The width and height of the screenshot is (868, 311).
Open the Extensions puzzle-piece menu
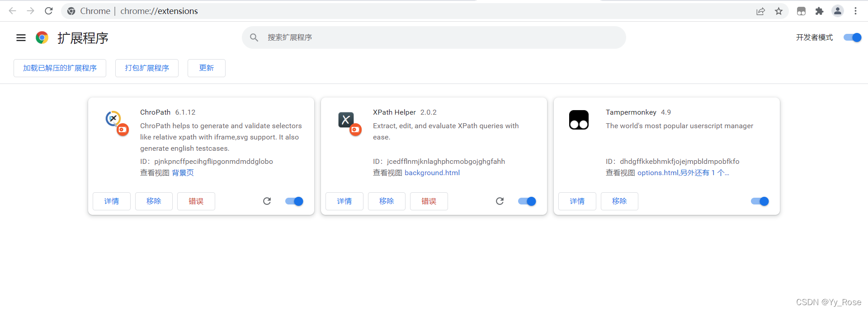coord(819,11)
